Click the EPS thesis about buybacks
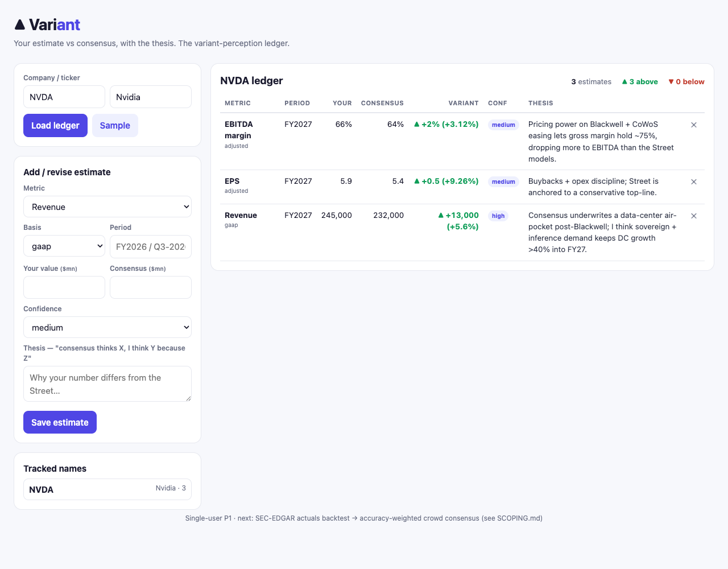 (593, 187)
